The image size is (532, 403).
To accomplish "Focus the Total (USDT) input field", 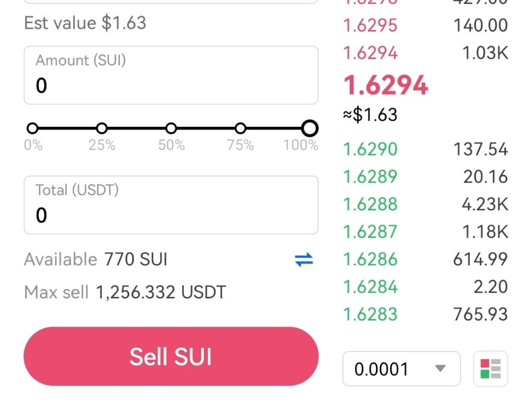I will [171, 205].
